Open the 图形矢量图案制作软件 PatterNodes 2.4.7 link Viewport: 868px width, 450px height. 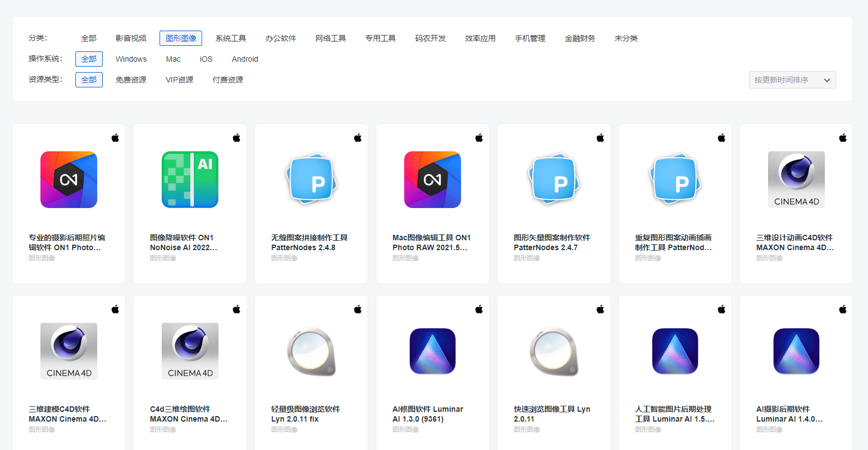click(x=552, y=242)
